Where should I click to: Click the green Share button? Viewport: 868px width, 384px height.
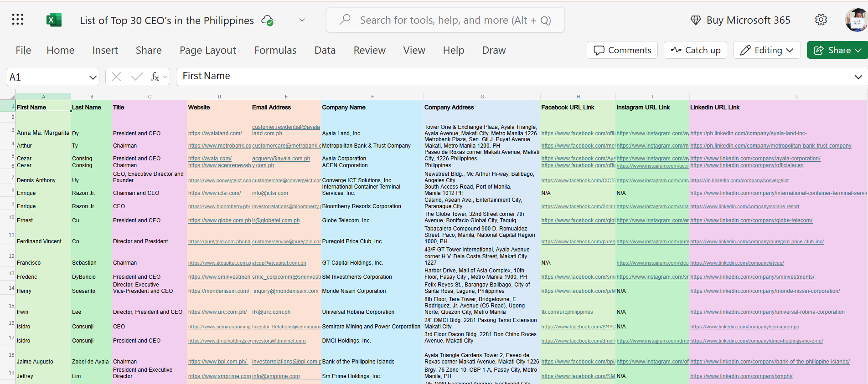[x=837, y=50]
